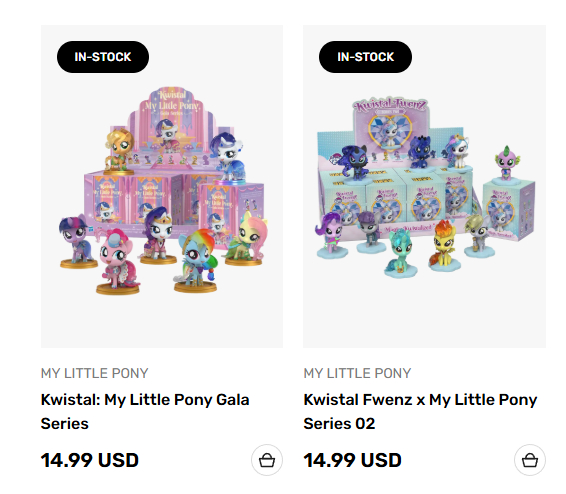The width and height of the screenshot is (566, 494).
Task: Select the 14.99 USD price under Gala Series
Action: [x=90, y=460]
